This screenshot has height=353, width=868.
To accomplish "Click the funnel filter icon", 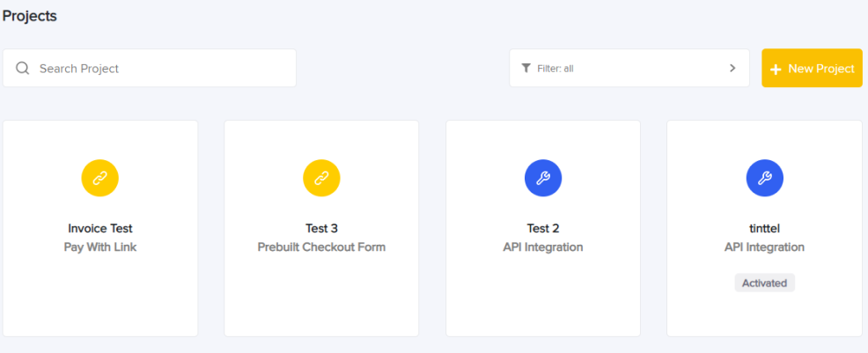I will click(x=526, y=68).
